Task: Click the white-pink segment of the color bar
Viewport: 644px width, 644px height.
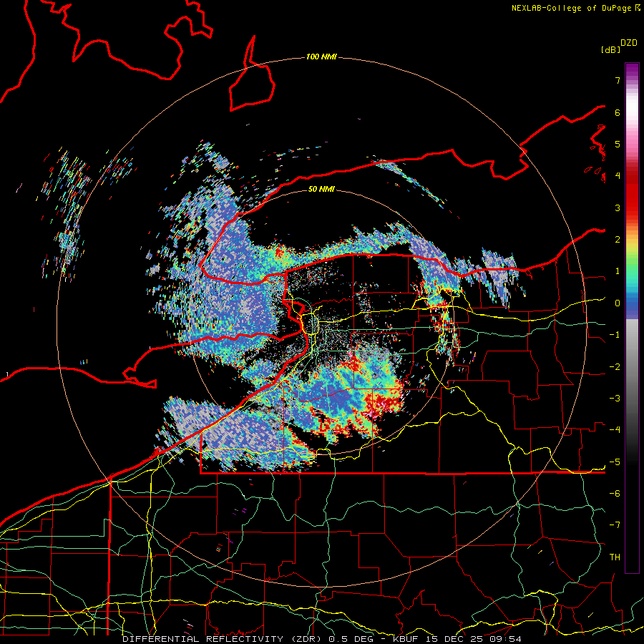Action: tap(632, 117)
